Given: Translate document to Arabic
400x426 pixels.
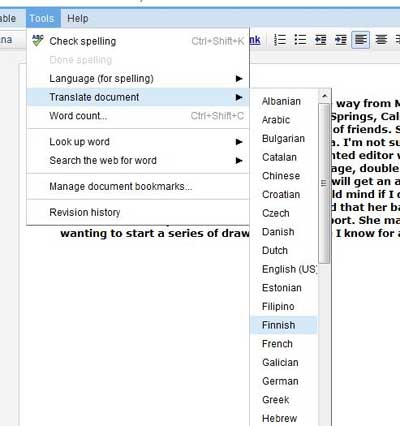Looking at the screenshot, I should click(284, 120).
